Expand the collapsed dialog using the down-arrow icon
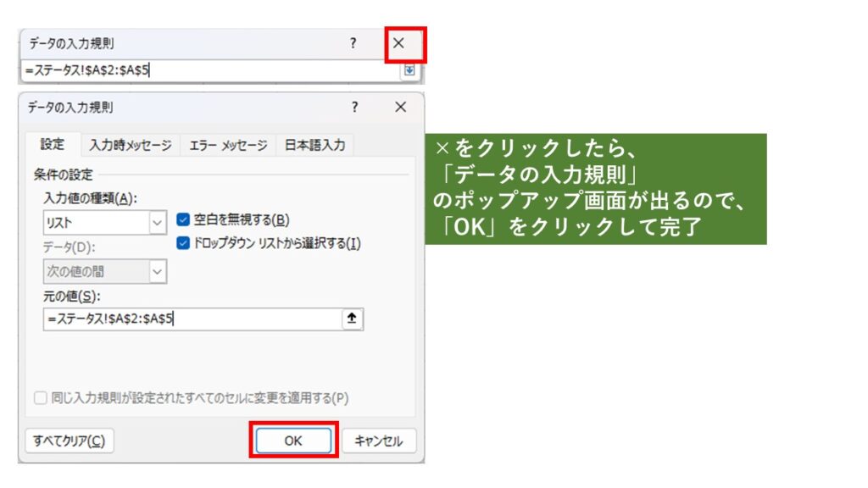The image size is (868, 488). (x=409, y=71)
